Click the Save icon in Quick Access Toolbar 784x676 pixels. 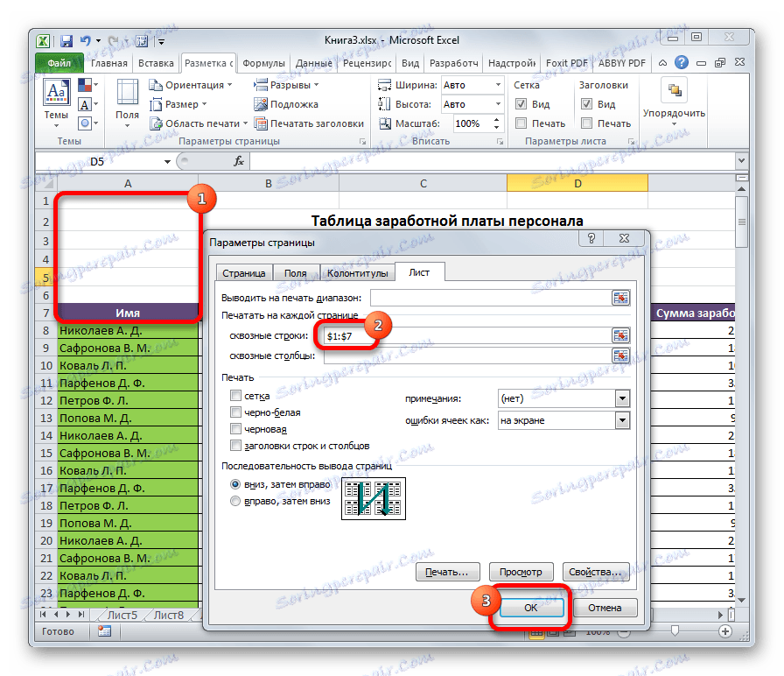click(x=66, y=39)
